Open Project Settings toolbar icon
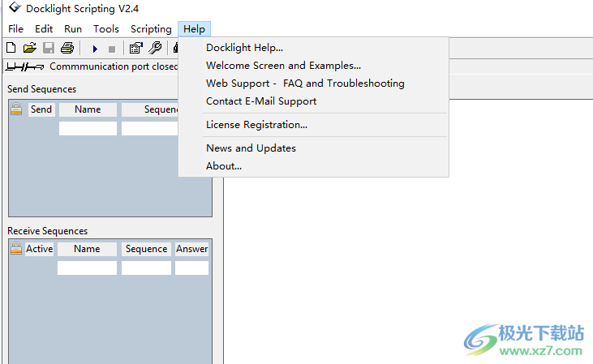 point(136,49)
